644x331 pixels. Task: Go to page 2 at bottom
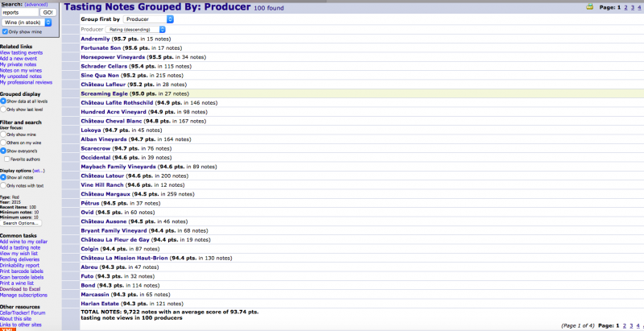pyautogui.click(x=625, y=325)
